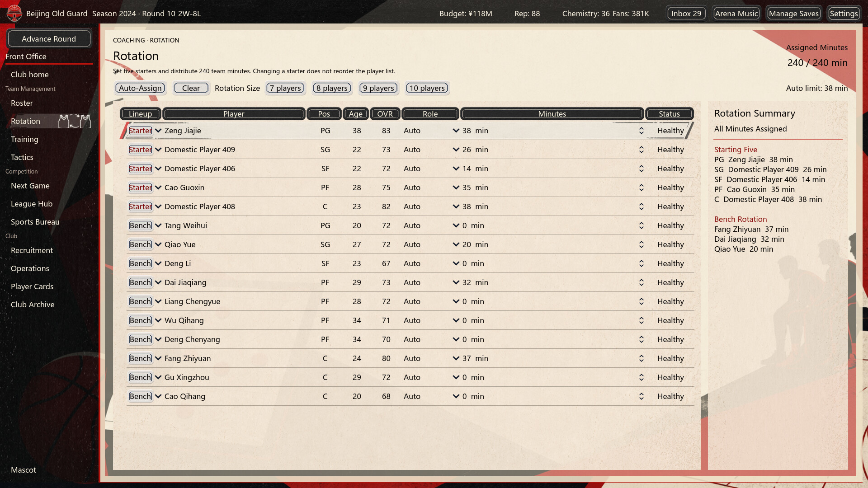Screen dimensions: 868x488
Task: Adjust minutes stepper for Fang Zhiyuan
Action: 641,358
